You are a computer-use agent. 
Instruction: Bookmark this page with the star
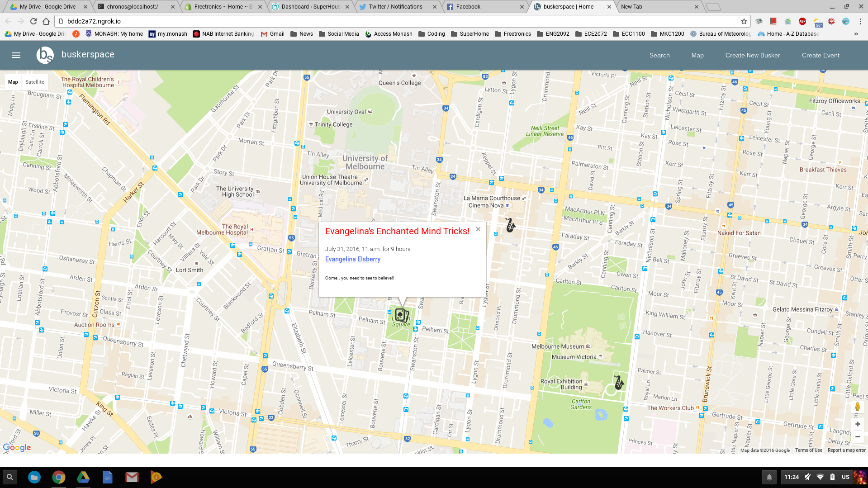744,21
